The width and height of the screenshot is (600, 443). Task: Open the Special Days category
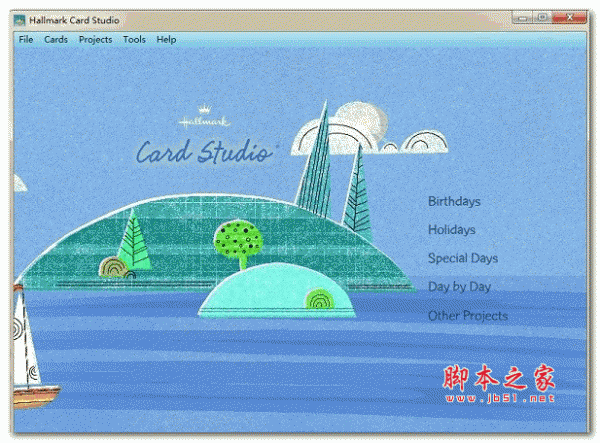[x=463, y=259]
